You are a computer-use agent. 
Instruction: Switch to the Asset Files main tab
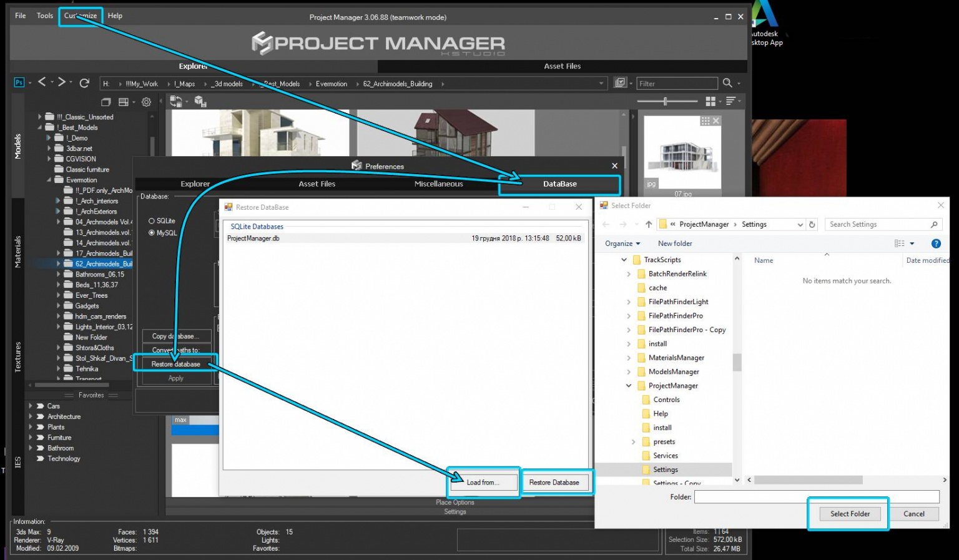click(562, 66)
